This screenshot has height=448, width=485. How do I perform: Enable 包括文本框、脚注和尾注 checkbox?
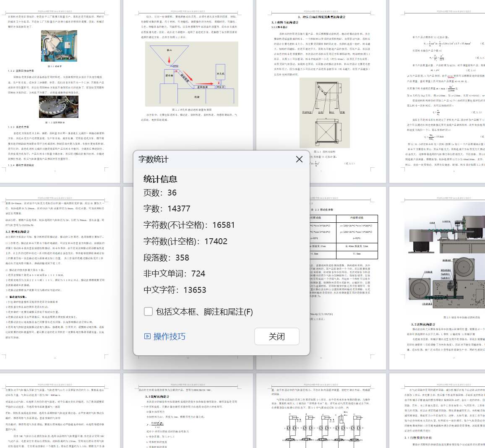(x=148, y=311)
